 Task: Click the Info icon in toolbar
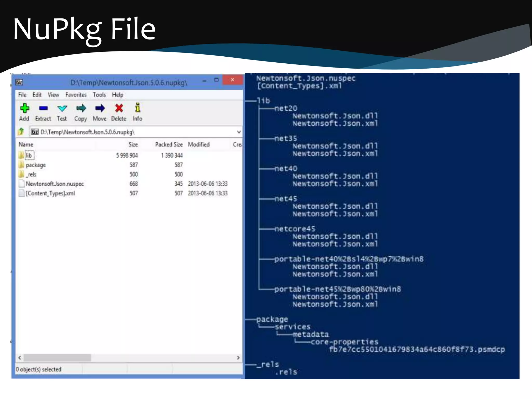coord(138,108)
